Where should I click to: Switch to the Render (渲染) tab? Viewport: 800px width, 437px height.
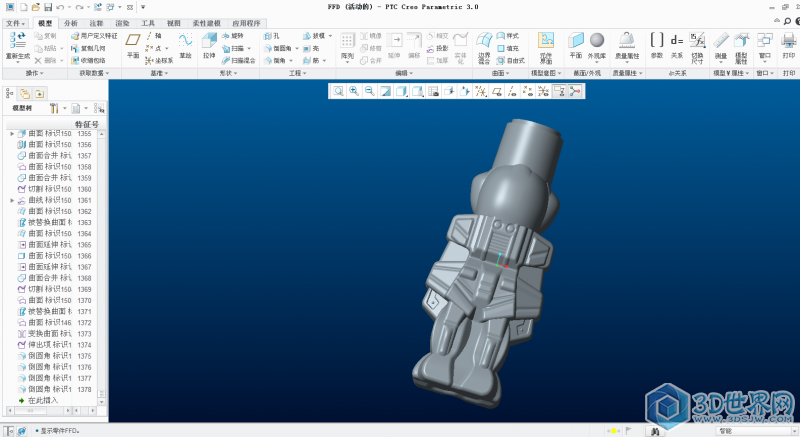click(122, 23)
